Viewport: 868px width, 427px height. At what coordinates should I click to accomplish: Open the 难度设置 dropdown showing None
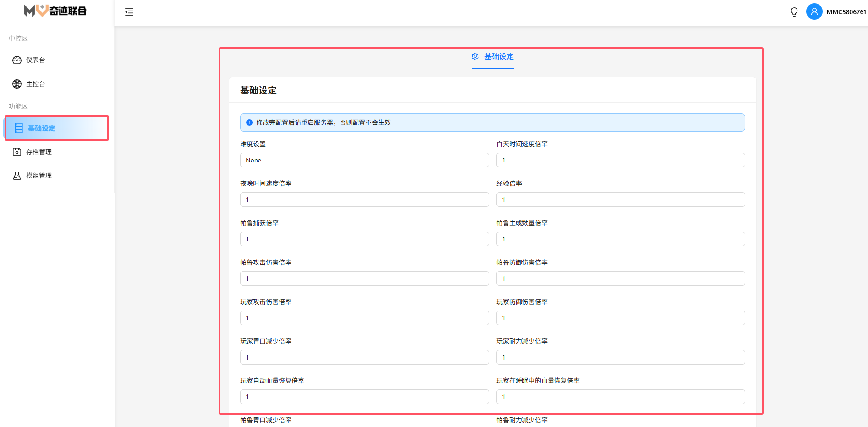tap(364, 160)
